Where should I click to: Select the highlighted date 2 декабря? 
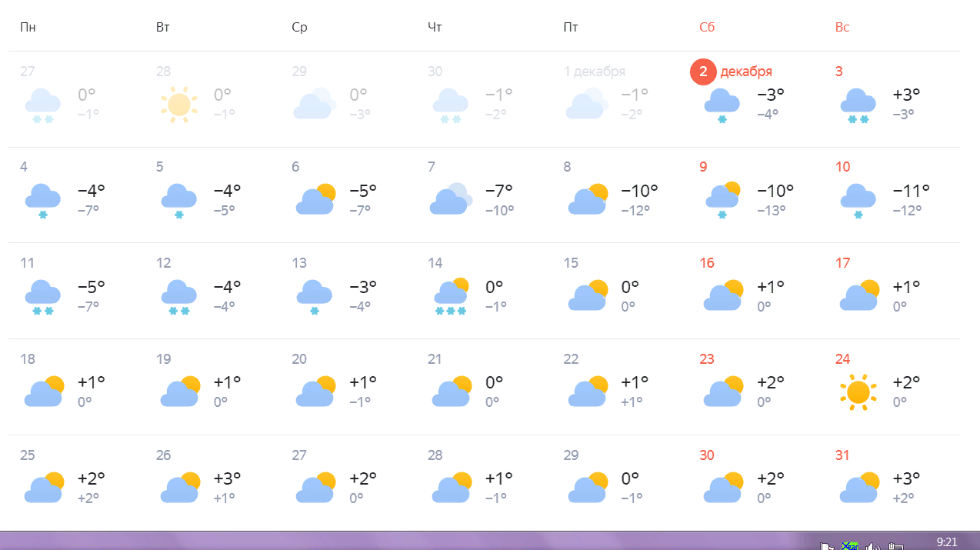732,72
